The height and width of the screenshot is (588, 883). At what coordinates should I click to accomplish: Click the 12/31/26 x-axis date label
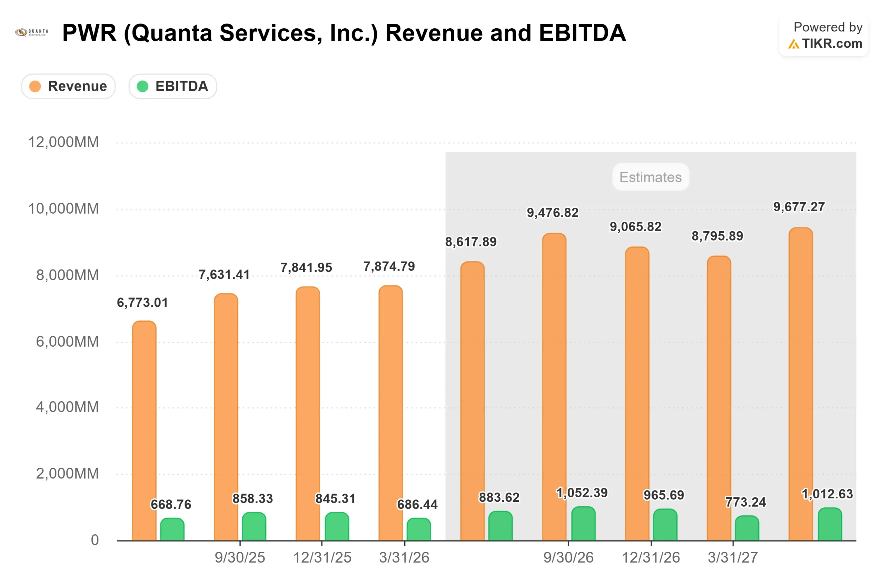651,558
